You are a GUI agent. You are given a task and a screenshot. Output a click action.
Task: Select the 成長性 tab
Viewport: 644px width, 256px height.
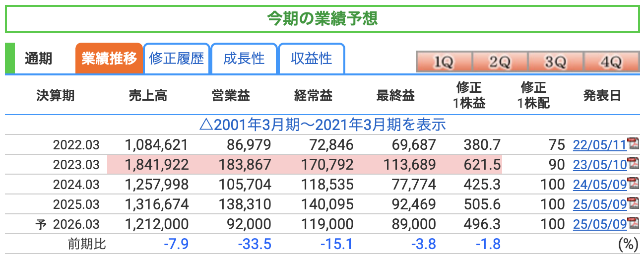[244, 59]
